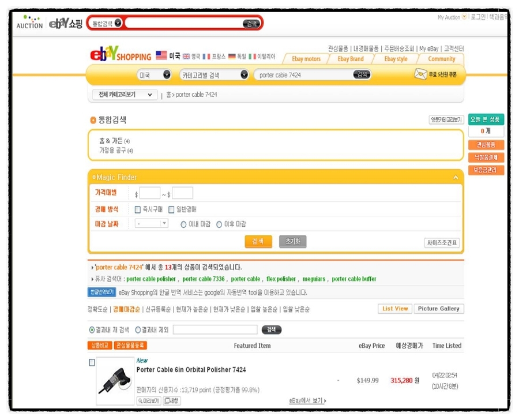Open the Ebay Brand tab
Image resolution: width=519 pixels, height=420 pixels.
point(351,59)
